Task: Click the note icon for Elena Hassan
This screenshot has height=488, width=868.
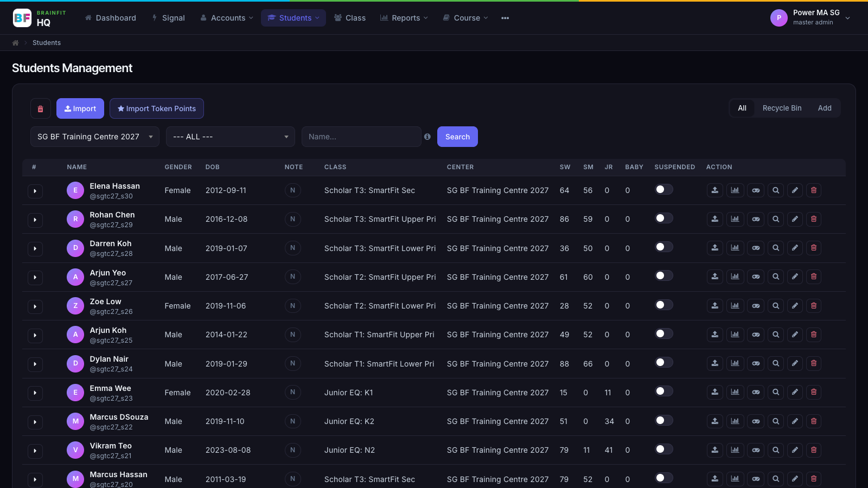Action: pos(293,190)
